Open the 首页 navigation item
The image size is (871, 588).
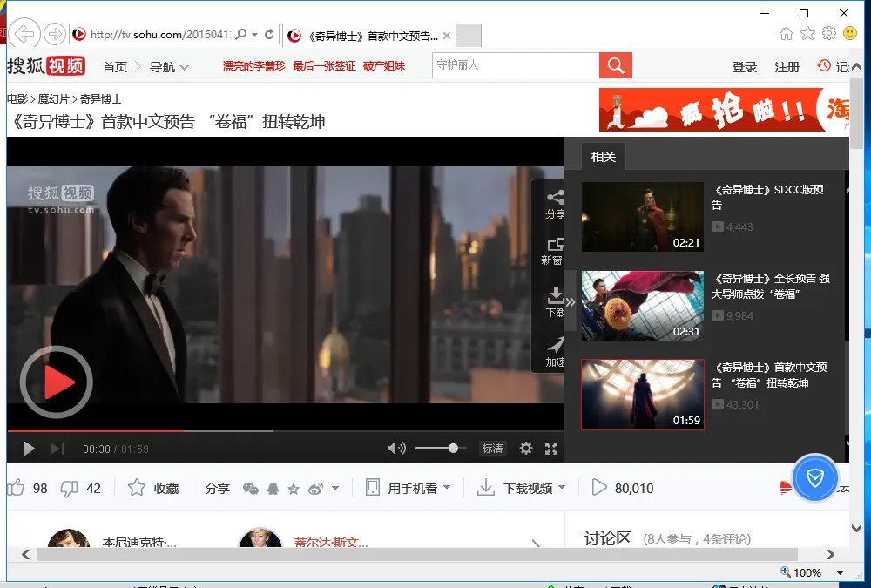coord(115,66)
